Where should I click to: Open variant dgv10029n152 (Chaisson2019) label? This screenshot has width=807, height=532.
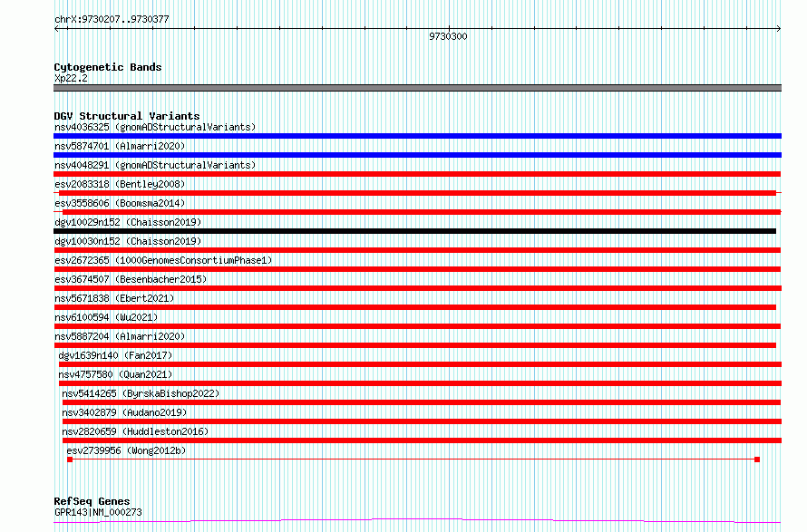click(x=128, y=222)
